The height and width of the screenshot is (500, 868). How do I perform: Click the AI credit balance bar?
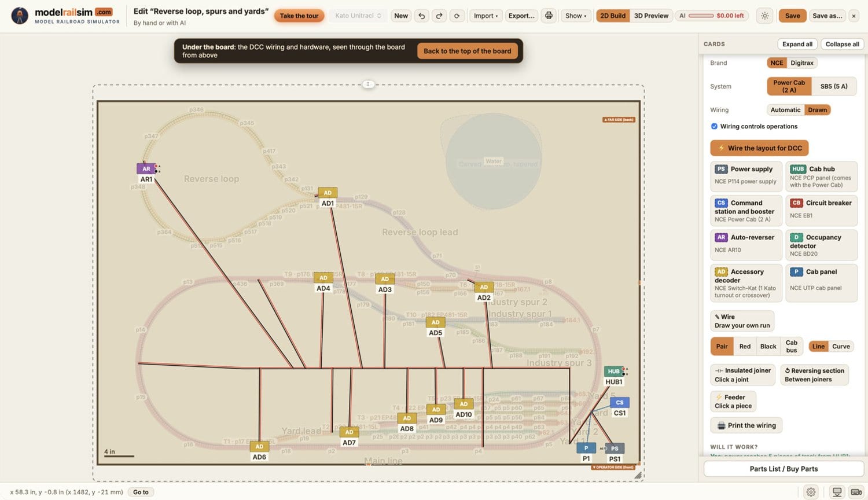pos(712,16)
